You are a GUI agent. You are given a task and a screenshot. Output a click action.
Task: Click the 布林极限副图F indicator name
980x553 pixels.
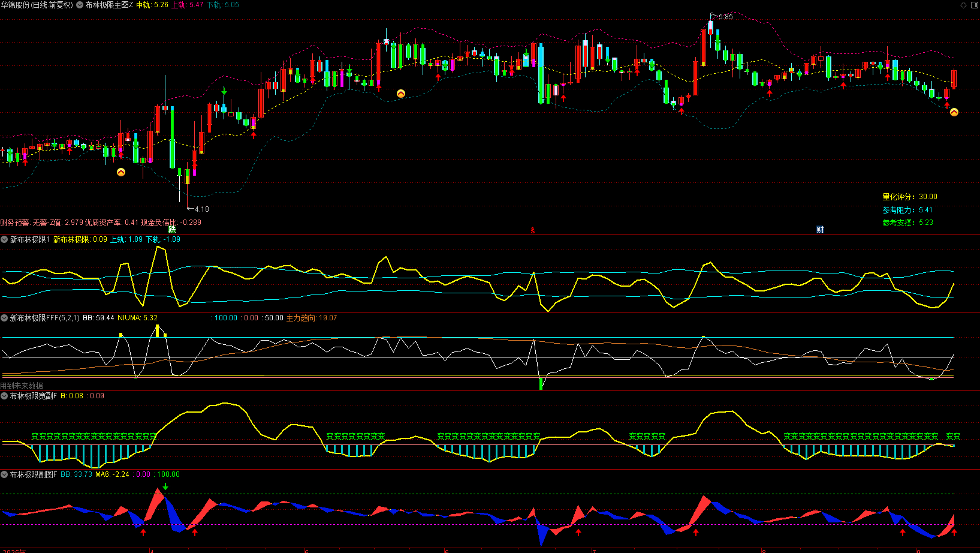point(34,474)
